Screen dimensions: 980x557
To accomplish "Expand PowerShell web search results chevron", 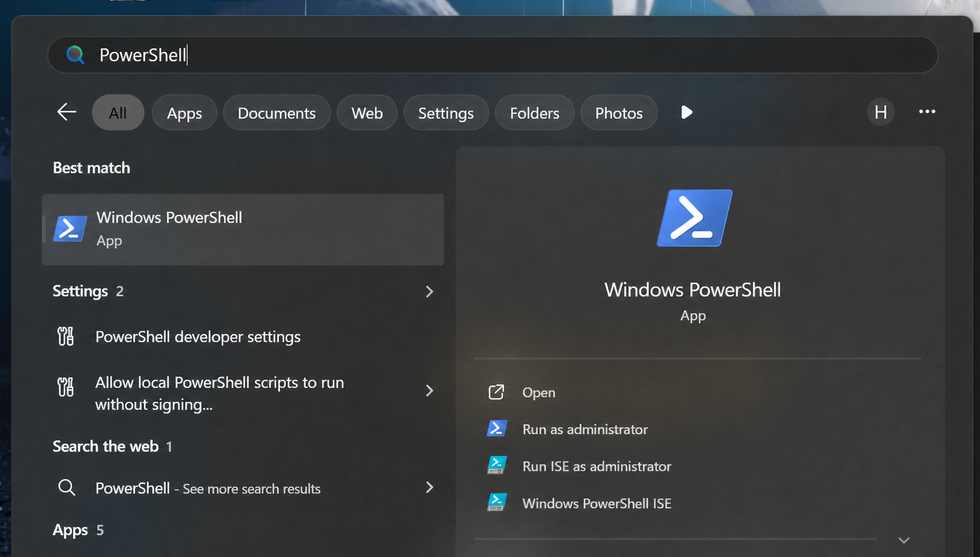I will (430, 487).
